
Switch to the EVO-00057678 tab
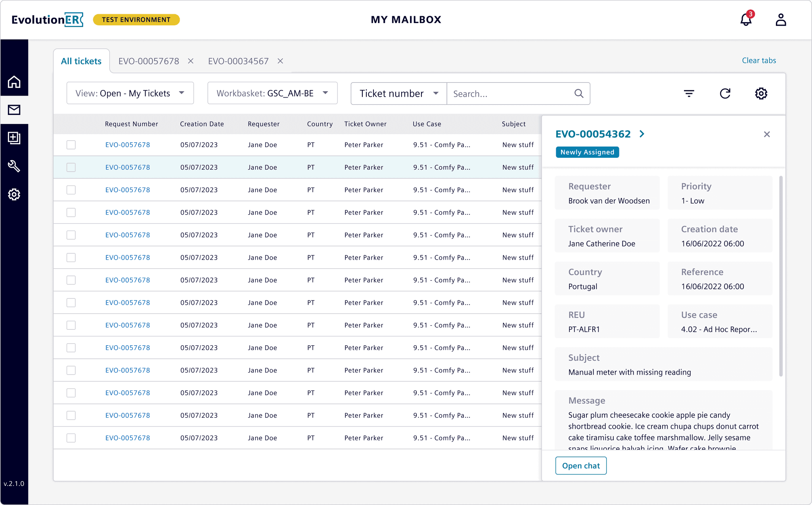(149, 61)
